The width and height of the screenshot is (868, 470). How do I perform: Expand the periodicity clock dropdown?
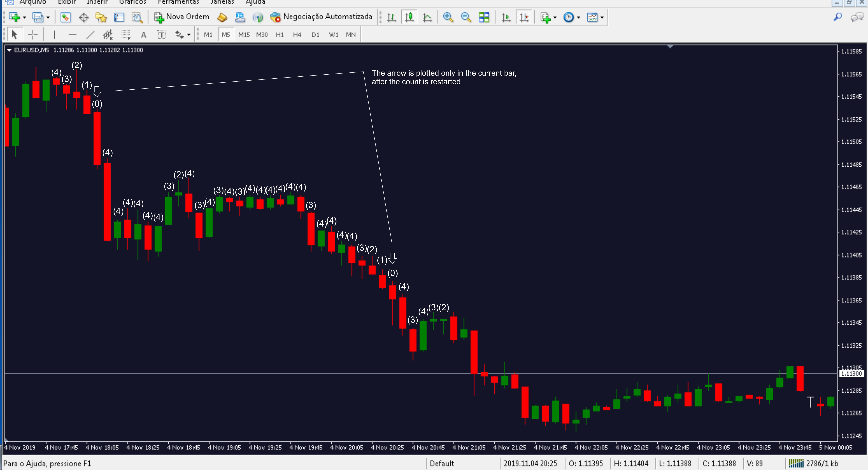579,17
